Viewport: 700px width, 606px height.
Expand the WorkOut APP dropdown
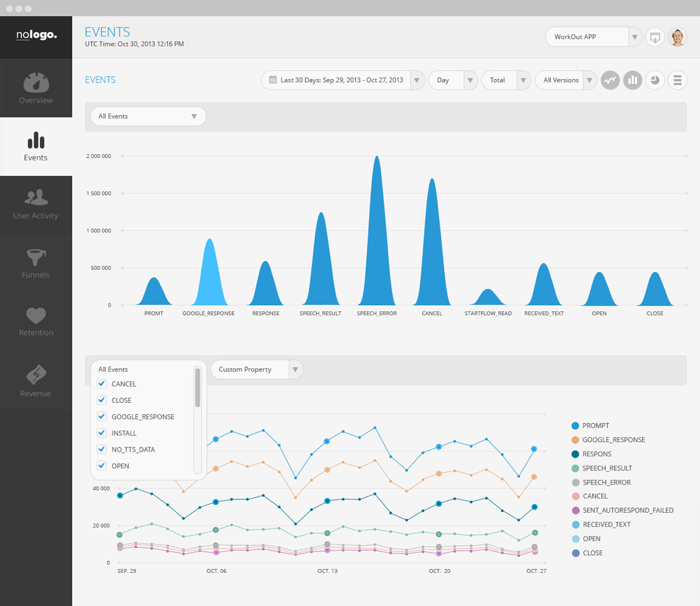click(634, 37)
